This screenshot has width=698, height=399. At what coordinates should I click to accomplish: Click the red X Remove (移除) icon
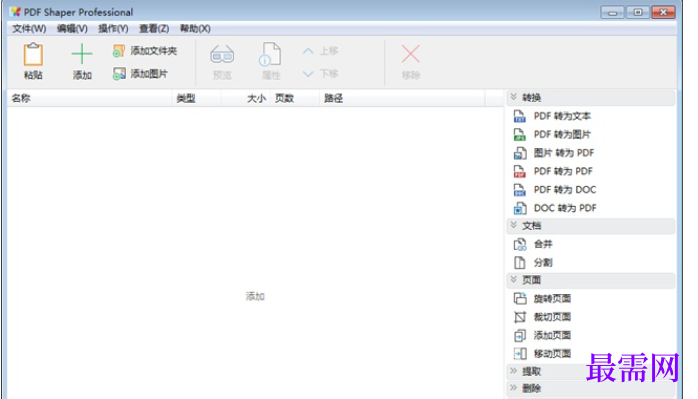click(410, 54)
